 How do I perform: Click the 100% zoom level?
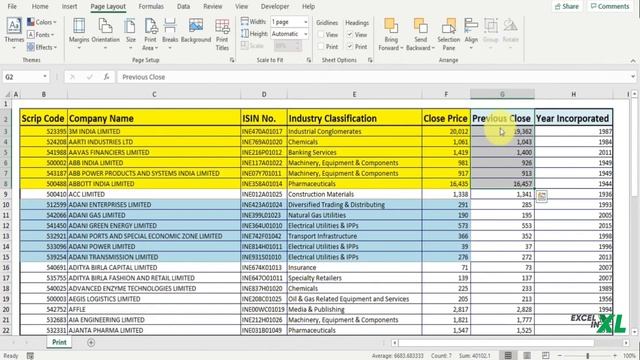(x=630, y=356)
